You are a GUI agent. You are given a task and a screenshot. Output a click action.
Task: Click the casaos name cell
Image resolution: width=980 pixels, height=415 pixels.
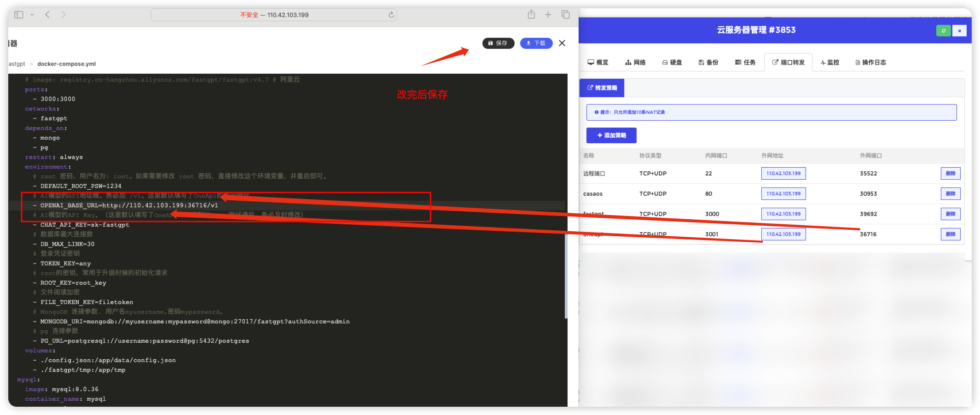tap(593, 194)
